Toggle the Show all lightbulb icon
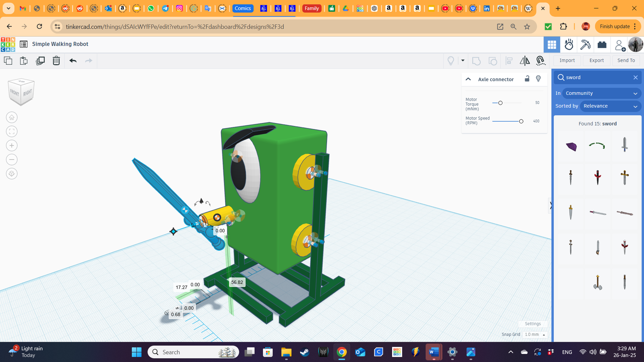644x362 pixels. pyautogui.click(x=451, y=61)
